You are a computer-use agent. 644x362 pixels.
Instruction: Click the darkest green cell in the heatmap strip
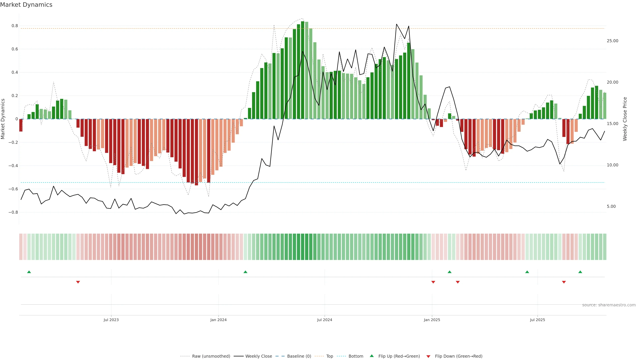303,247
